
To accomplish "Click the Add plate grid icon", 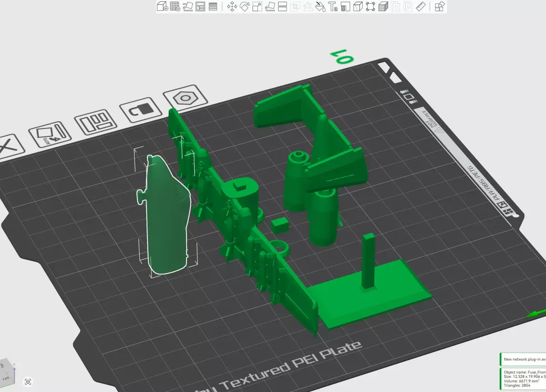I will click(x=175, y=6).
